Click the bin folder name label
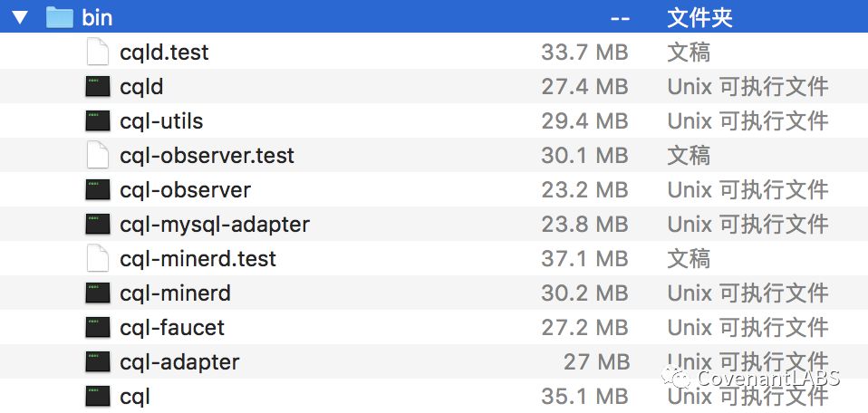This screenshot has width=868, height=413. tap(98, 18)
